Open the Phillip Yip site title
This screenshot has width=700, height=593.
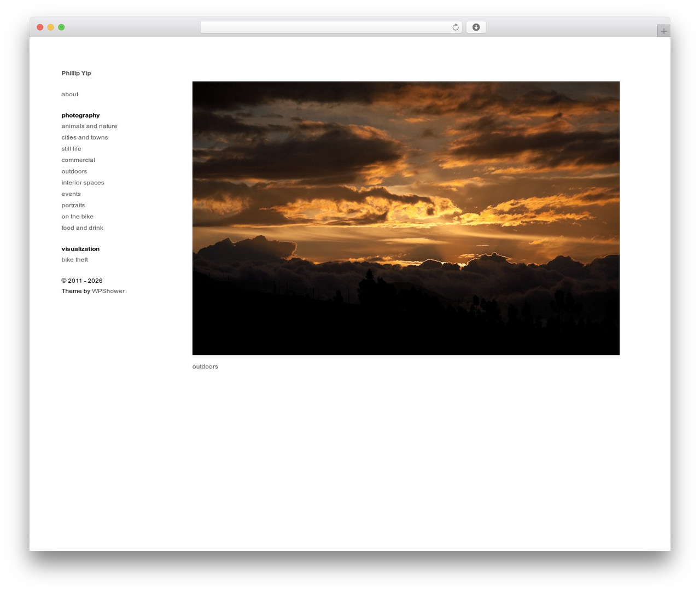[76, 73]
